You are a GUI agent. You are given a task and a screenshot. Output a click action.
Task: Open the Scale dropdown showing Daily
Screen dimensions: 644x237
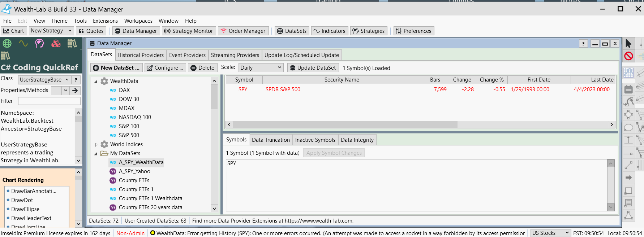point(260,68)
